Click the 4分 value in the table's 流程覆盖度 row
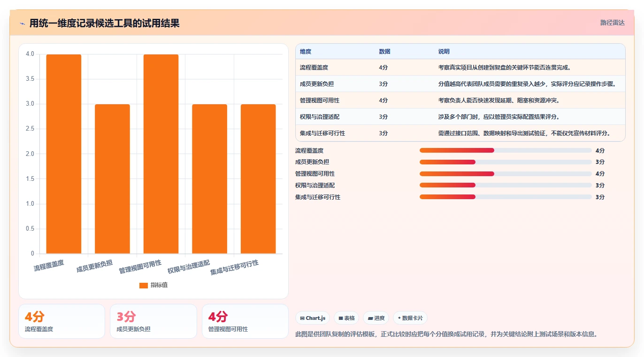The height and width of the screenshot is (357, 644). (x=383, y=68)
